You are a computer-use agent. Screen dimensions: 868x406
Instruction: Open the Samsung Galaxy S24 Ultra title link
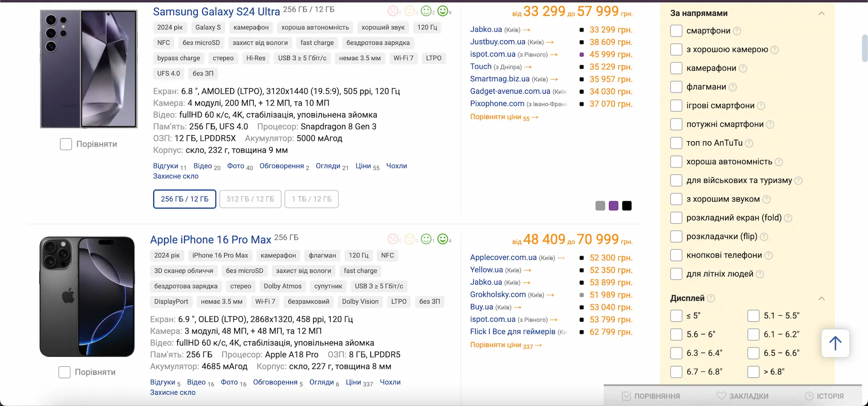(217, 11)
